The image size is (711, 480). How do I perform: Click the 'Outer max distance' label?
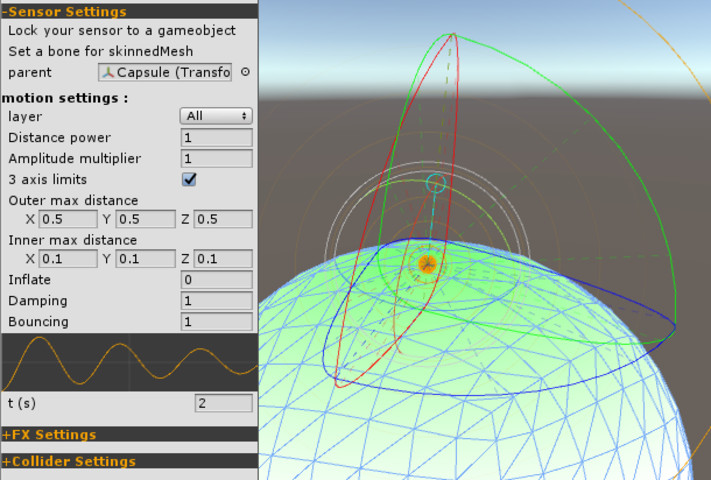click(73, 200)
